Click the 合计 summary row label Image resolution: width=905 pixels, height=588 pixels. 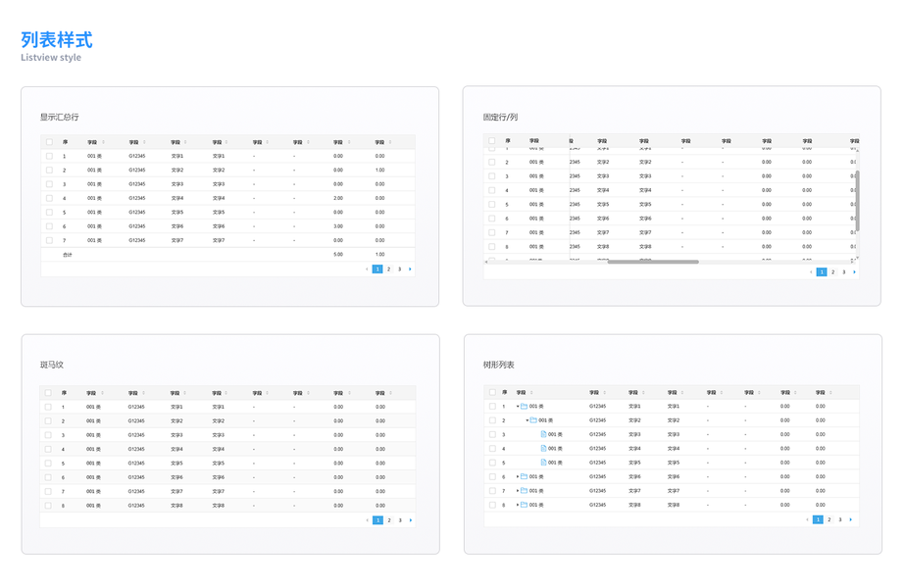tap(68, 255)
